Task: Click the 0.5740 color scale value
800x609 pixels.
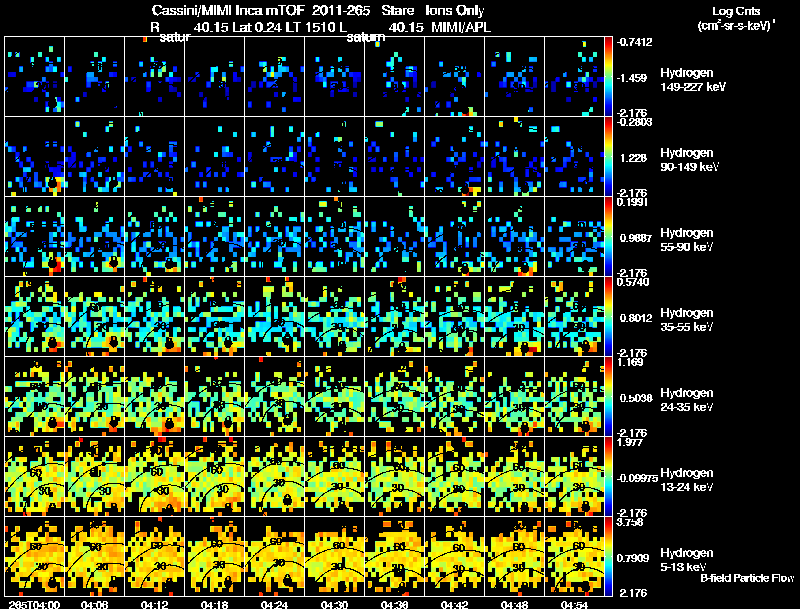Action: (633, 282)
